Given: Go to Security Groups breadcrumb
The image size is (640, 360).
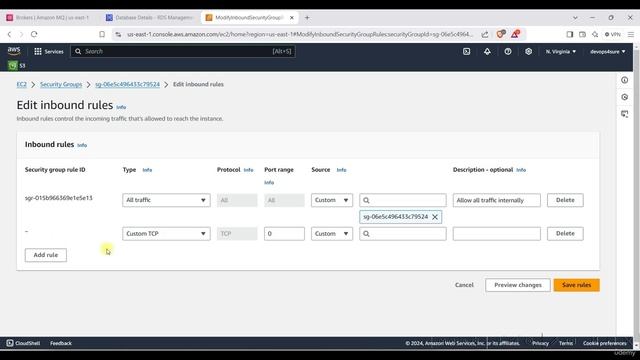Looking at the screenshot, I should point(61,84).
